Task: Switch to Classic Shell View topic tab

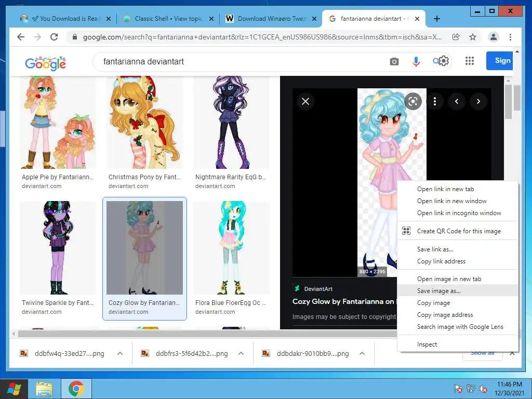Action: 168,19
